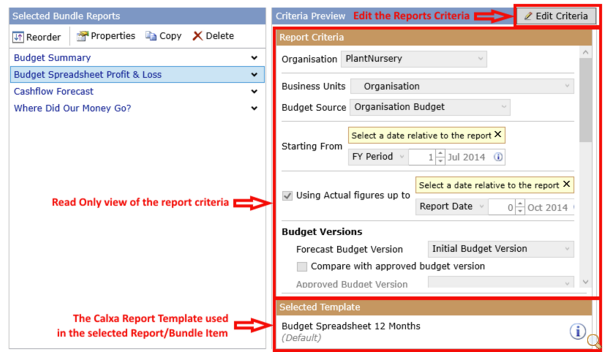The height and width of the screenshot is (361, 609).
Task: Click the Edit Criteria button
Action: [x=556, y=16]
